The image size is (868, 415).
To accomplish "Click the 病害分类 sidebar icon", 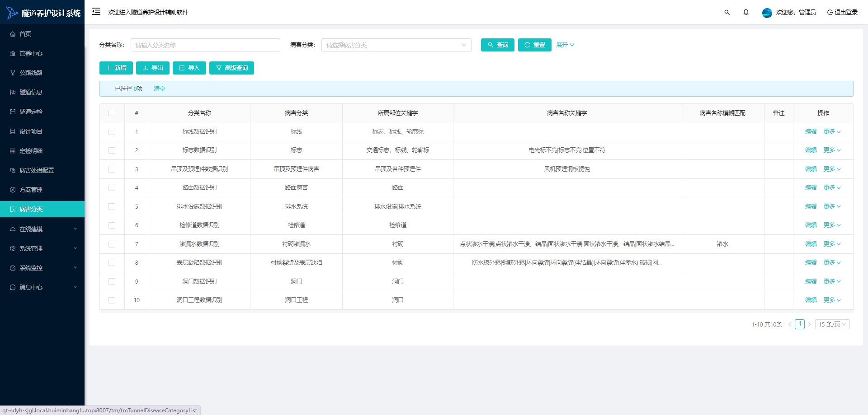I will coord(13,209).
